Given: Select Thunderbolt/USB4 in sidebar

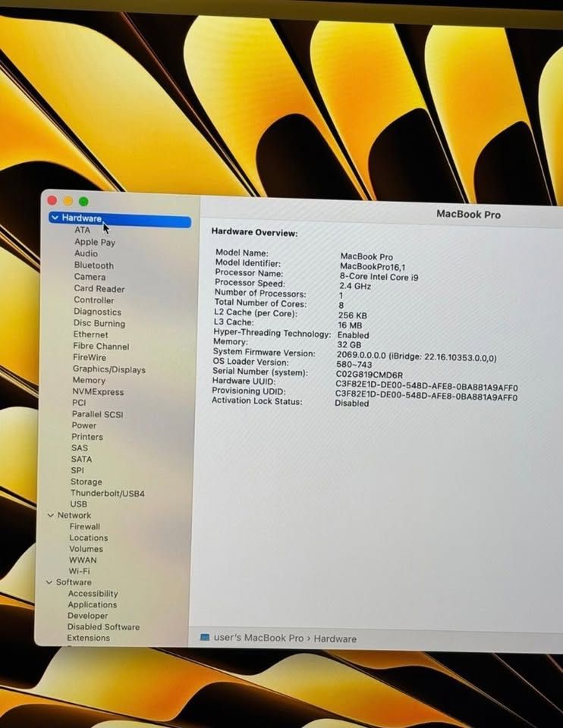Looking at the screenshot, I should (x=107, y=493).
